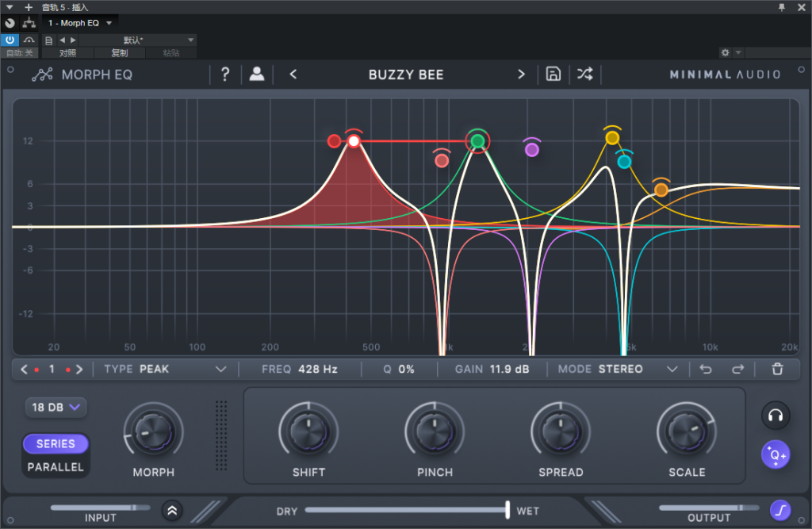The image size is (812, 529).
Task: Select the yellow EQ band node
Action: pyautogui.click(x=612, y=138)
